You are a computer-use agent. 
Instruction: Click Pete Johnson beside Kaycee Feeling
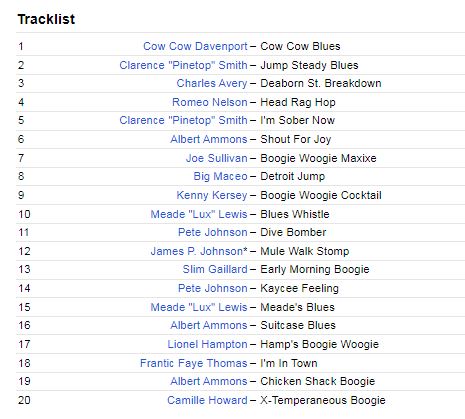click(213, 288)
